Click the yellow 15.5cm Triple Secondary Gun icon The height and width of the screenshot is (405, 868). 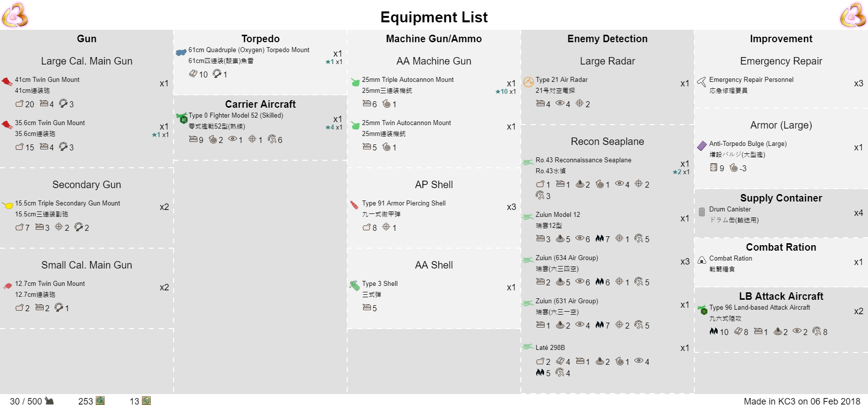tap(7, 205)
